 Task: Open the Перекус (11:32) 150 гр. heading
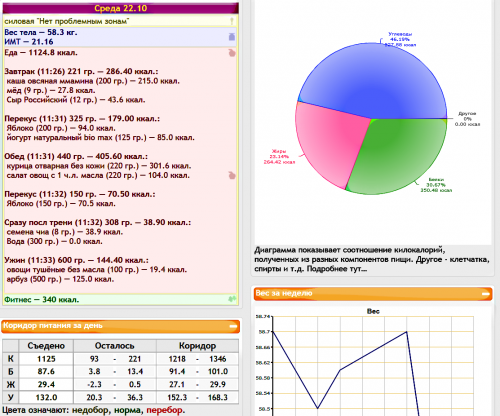pos(80,194)
